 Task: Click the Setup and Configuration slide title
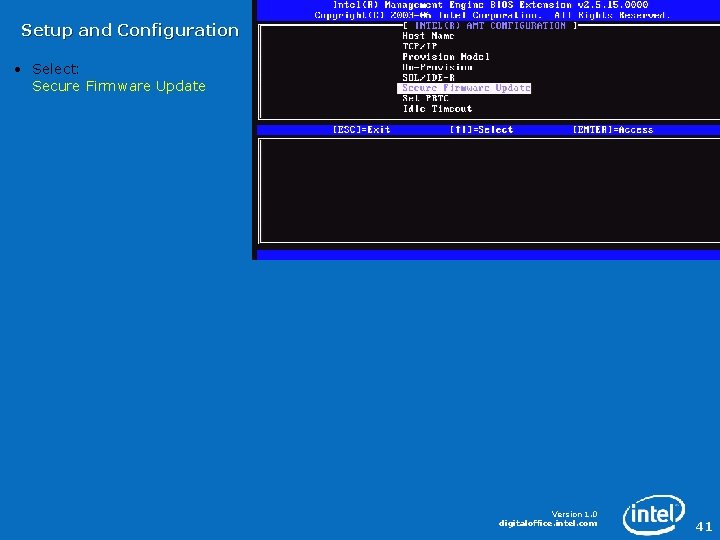pyautogui.click(x=130, y=30)
